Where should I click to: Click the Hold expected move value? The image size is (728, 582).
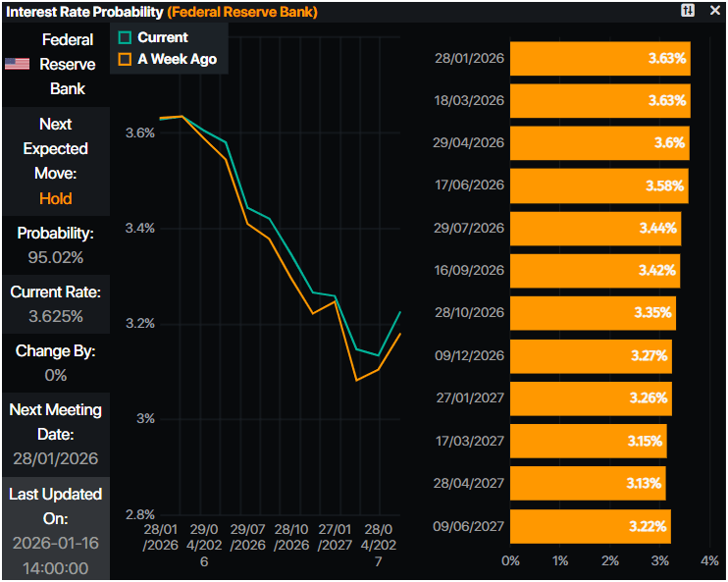pyautogui.click(x=56, y=198)
